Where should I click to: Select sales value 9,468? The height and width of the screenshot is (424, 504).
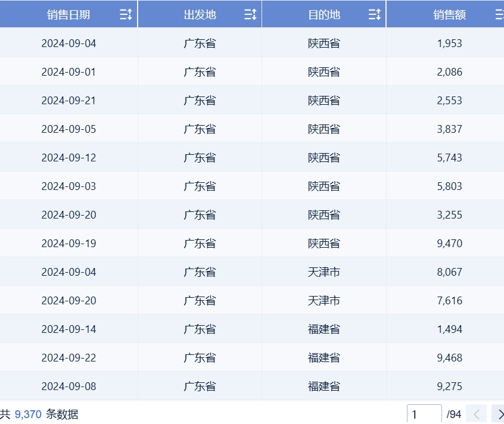449,358
